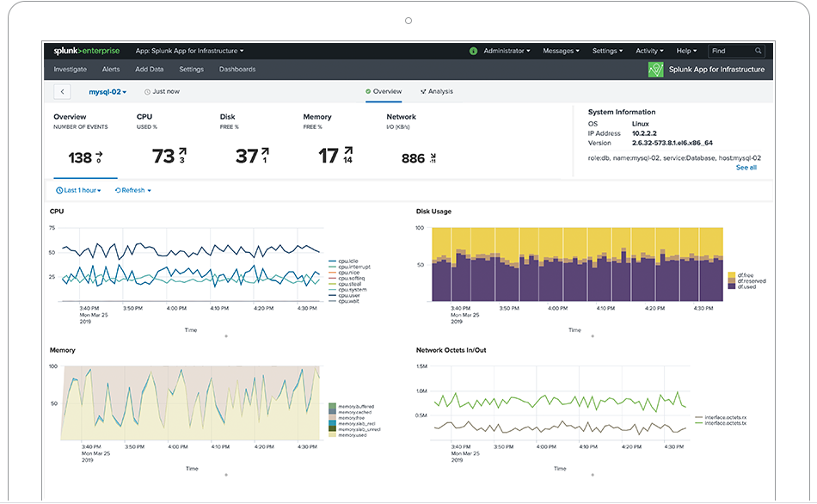Click the Overview status check icon
817x504 pixels.
click(368, 91)
